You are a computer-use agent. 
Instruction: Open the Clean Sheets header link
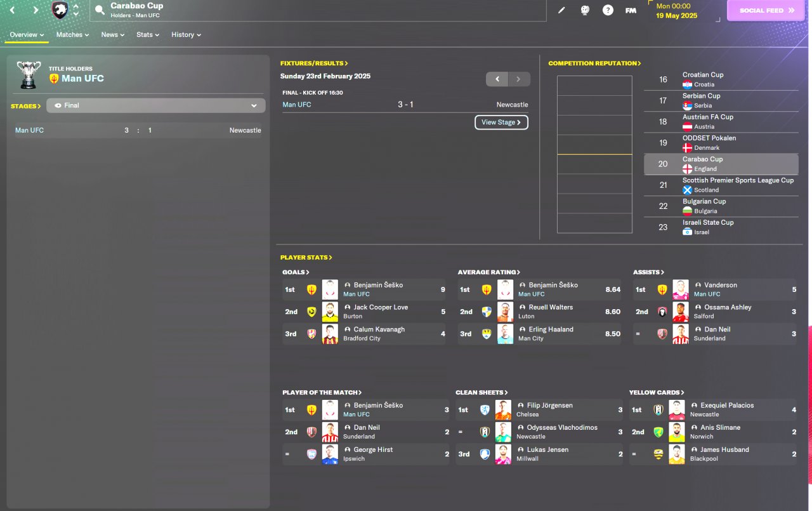pyautogui.click(x=481, y=393)
